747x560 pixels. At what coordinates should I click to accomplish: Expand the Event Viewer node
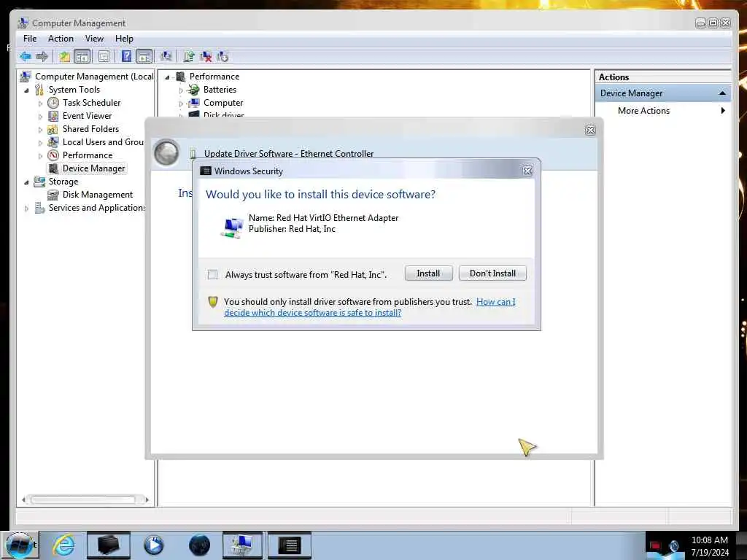[40, 116]
